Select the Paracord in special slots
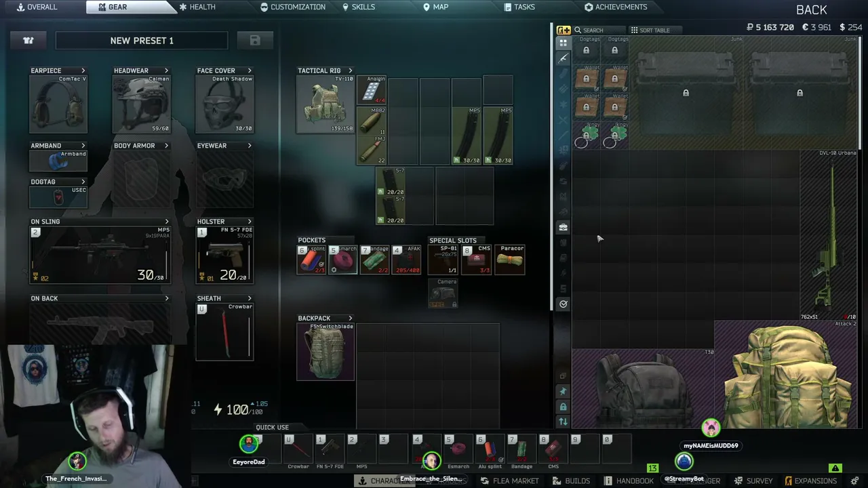868x488 pixels. pyautogui.click(x=510, y=260)
